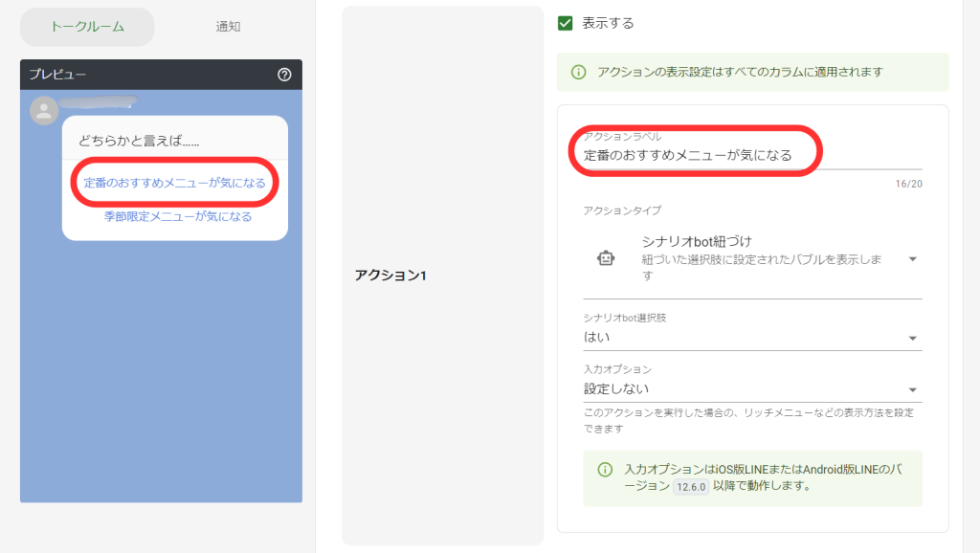Select the トークルーム tab
The height and width of the screenshot is (553, 980).
click(x=86, y=27)
